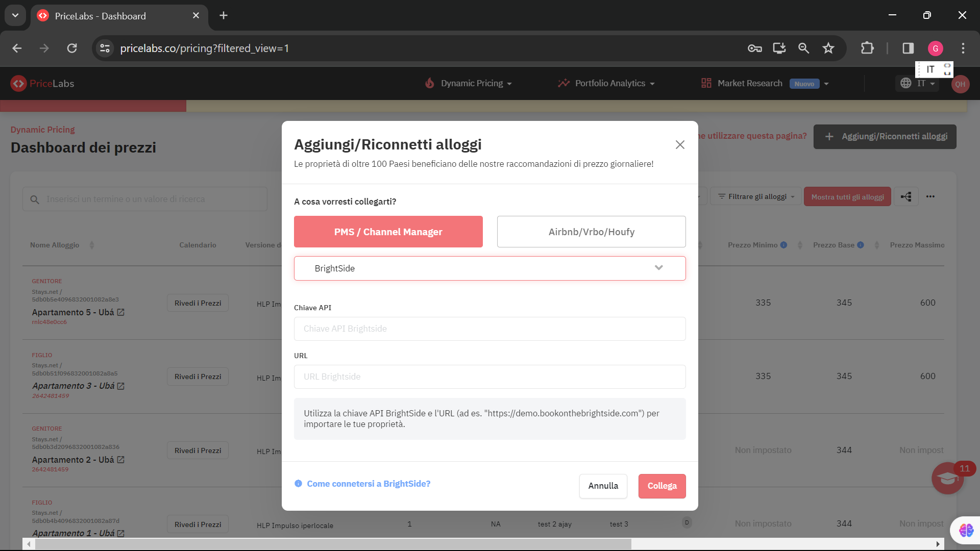Click Mostra tutti gli alloggi button
The height and width of the screenshot is (551, 980).
847,197
